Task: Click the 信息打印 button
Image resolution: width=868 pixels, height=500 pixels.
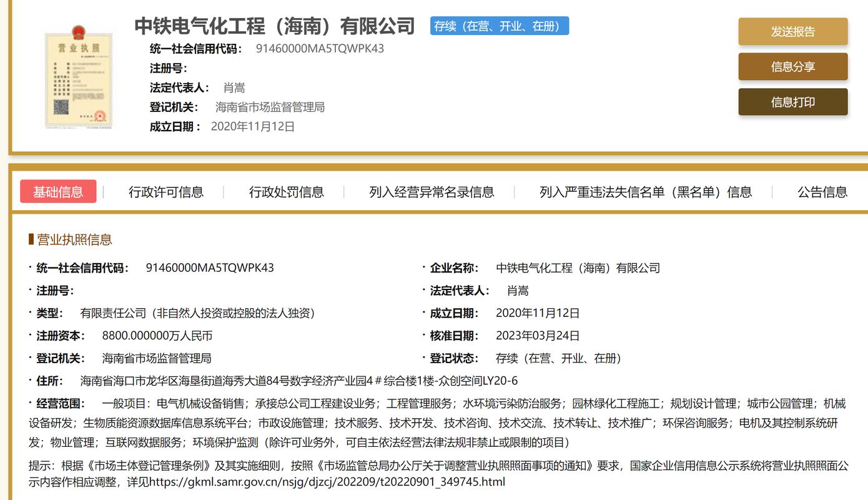Action: [x=792, y=101]
